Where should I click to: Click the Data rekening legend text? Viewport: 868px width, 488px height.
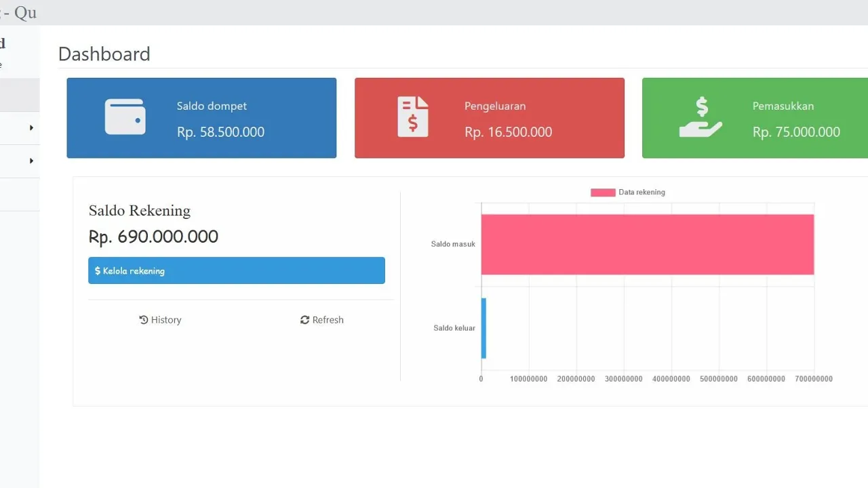coord(642,192)
